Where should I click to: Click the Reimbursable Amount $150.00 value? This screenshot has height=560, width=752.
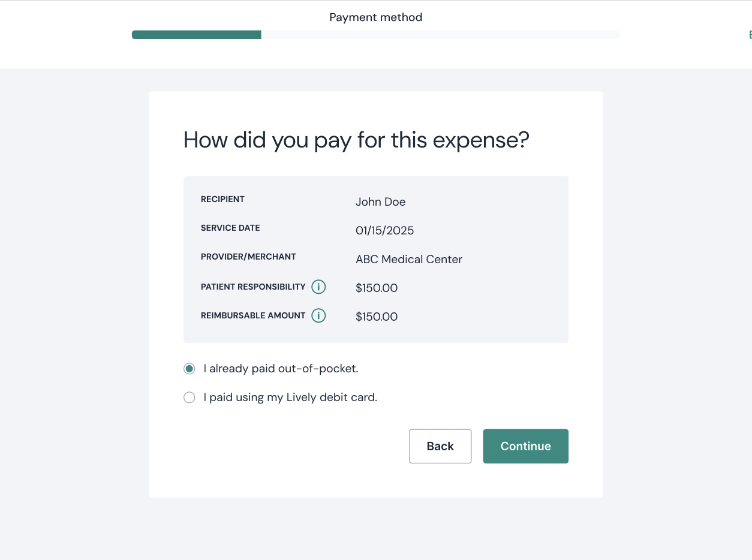coord(377,317)
